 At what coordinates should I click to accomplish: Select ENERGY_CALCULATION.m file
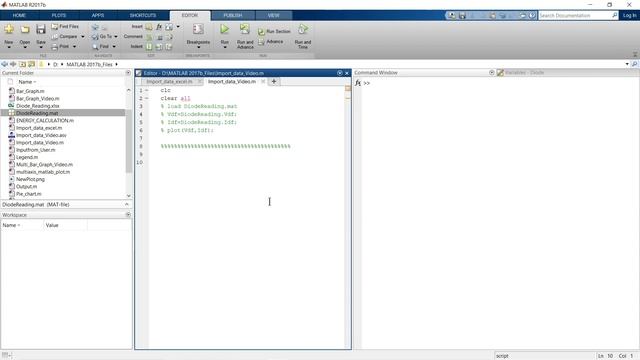pyautogui.click(x=44, y=121)
